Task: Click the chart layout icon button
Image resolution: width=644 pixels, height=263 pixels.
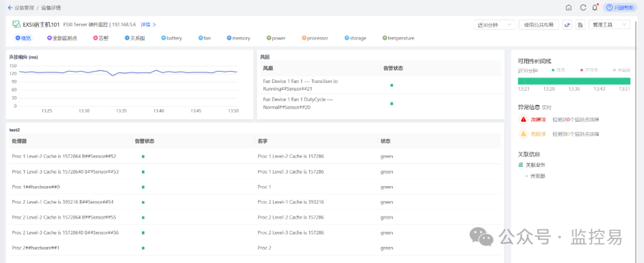Action: pyautogui.click(x=567, y=24)
